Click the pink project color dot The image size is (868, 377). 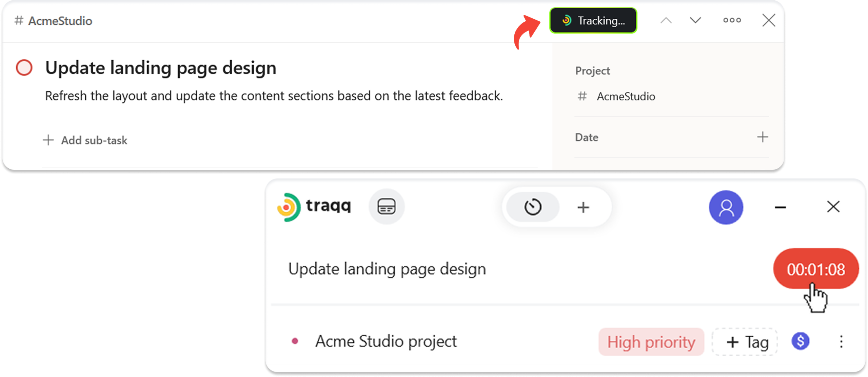click(295, 341)
